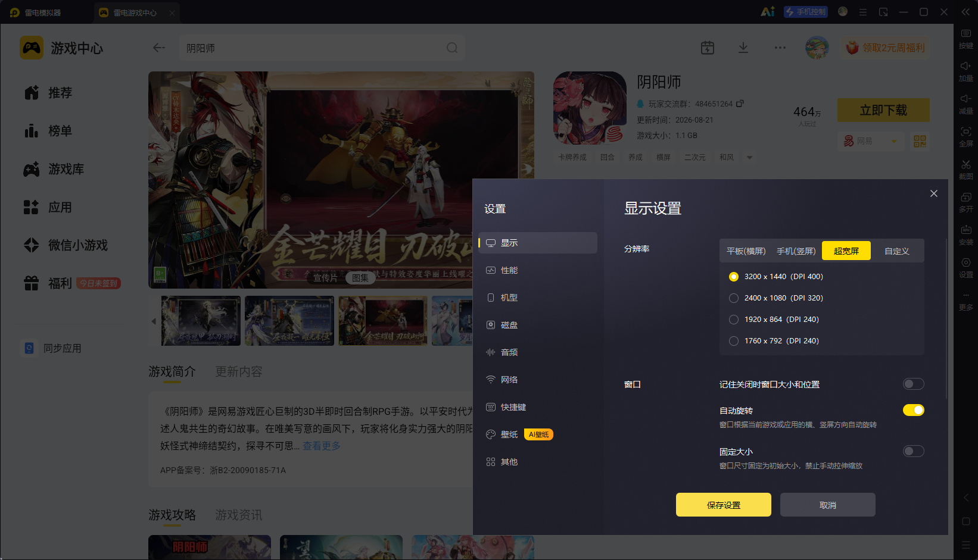
Task: Open the 多开 multi-instance tool
Action: tap(965, 202)
